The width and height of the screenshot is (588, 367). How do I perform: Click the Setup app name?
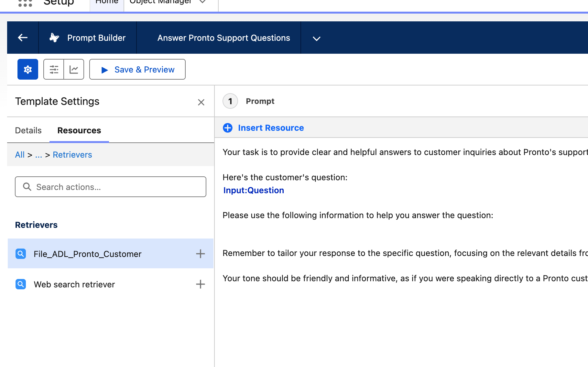click(x=59, y=3)
